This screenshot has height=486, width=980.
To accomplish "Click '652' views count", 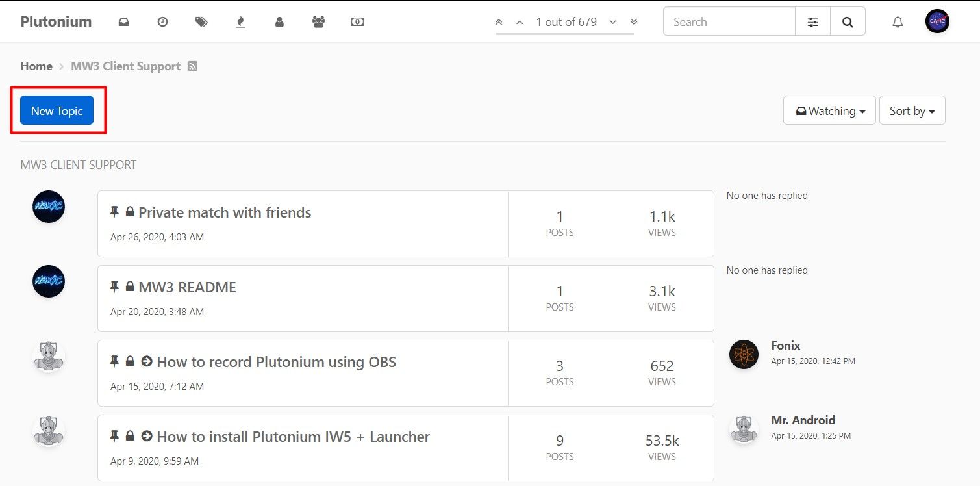I will click(x=662, y=366).
